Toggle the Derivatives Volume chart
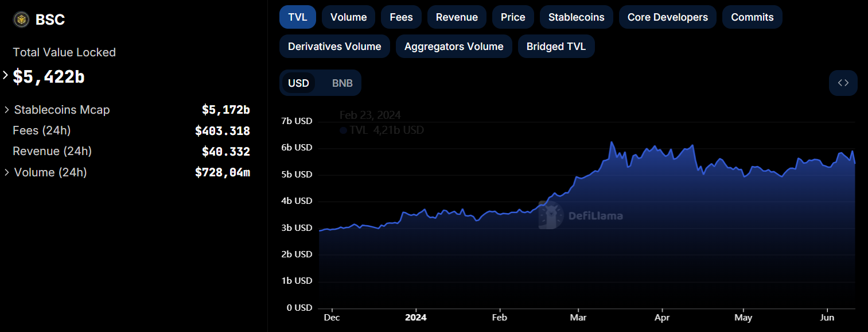The height and width of the screenshot is (332, 868). [334, 47]
